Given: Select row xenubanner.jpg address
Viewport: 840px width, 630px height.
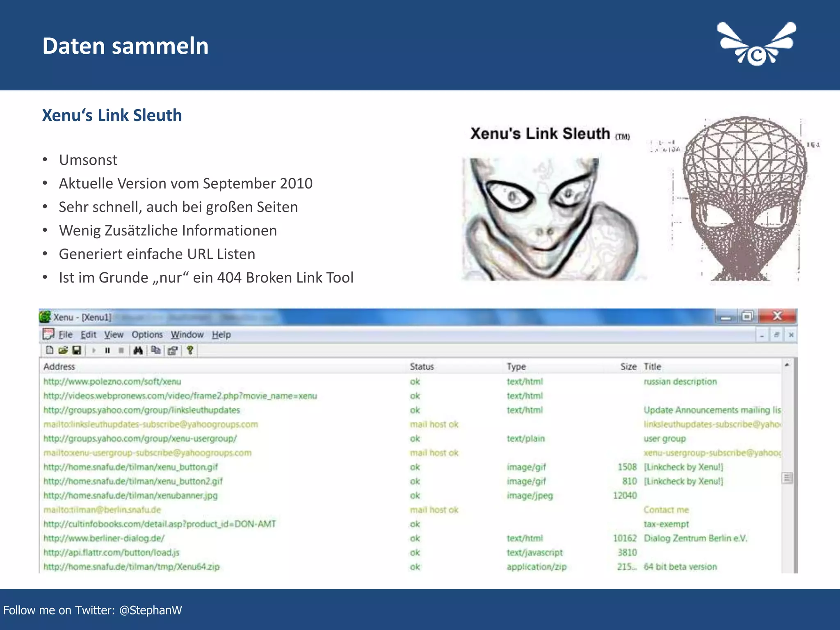Looking at the screenshot, I should 130,495.
